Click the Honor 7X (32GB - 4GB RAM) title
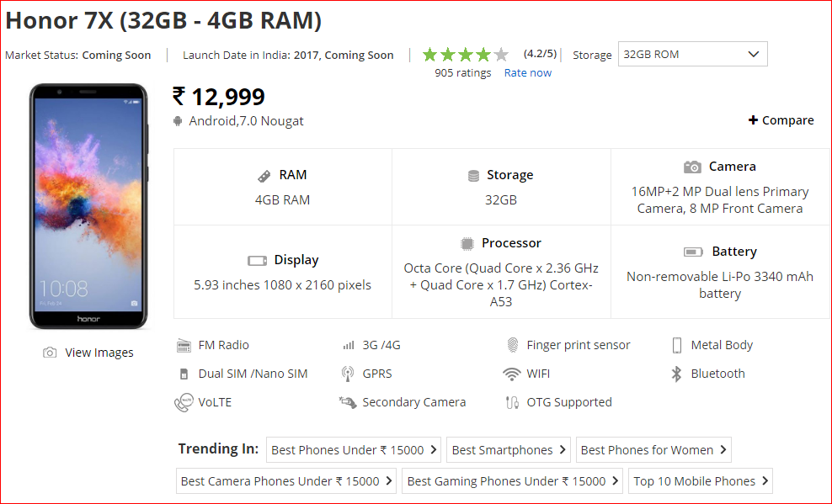 click(x=163, y=21)
